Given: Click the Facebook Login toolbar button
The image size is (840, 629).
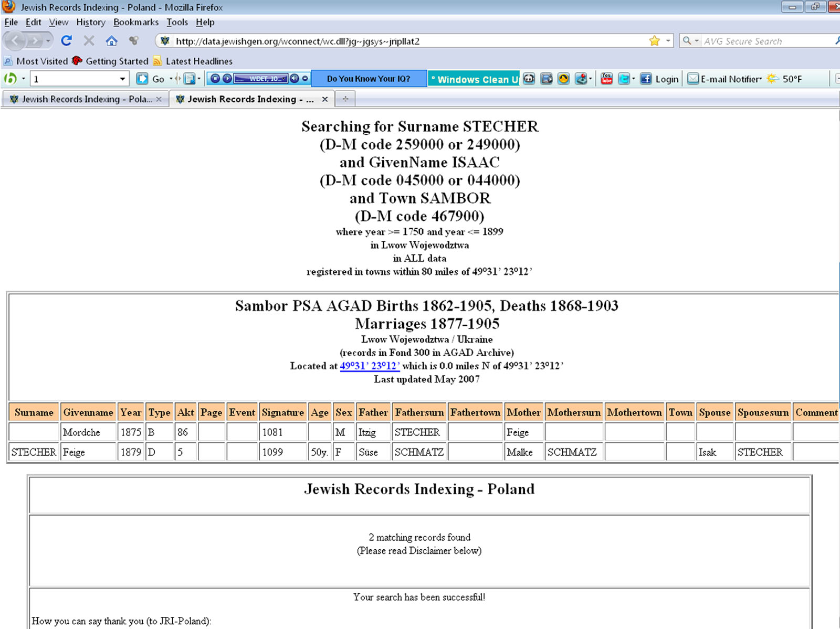Looking at the screenshot, I should (659, 79).
